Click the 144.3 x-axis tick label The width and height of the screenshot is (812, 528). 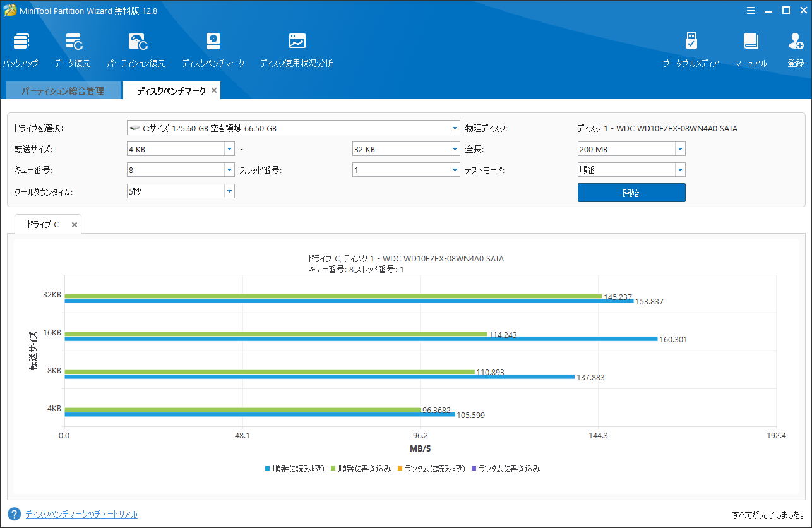tap(598, 435)
